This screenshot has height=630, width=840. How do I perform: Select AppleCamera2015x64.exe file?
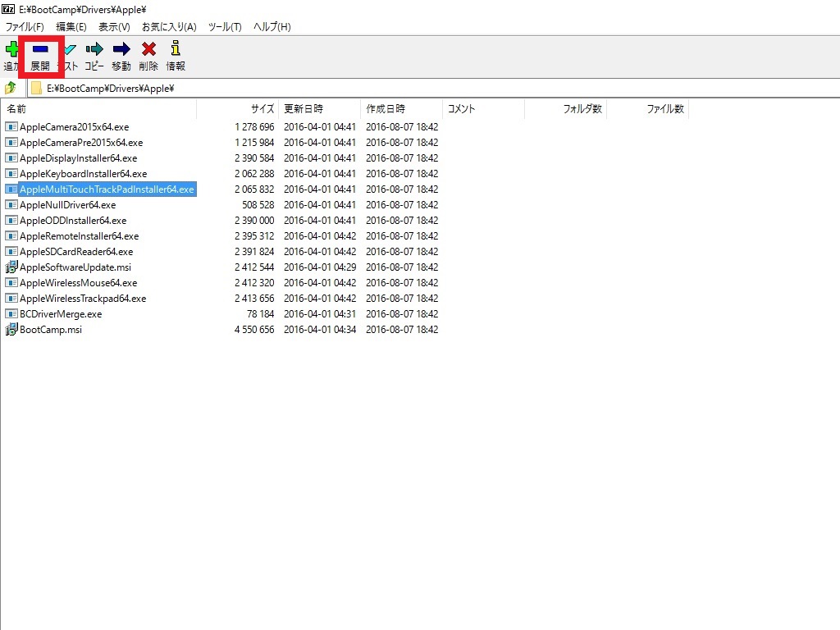tap(75, 127)
